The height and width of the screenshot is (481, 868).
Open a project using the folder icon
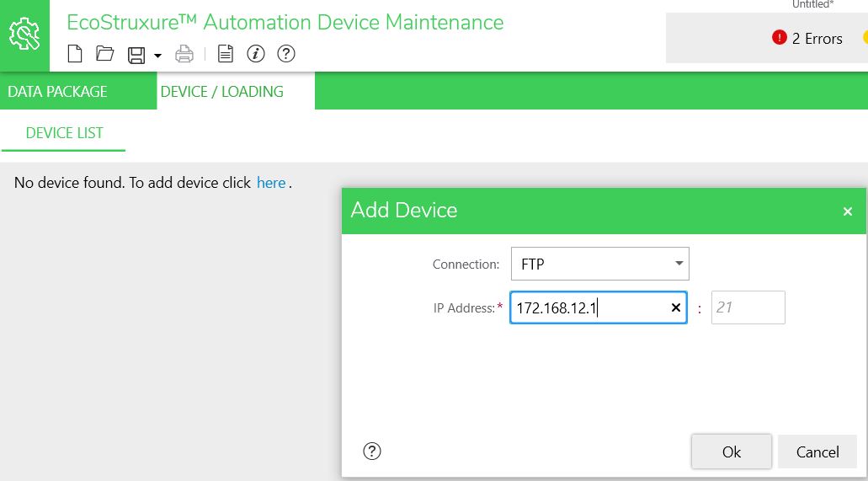click(104, 54)
